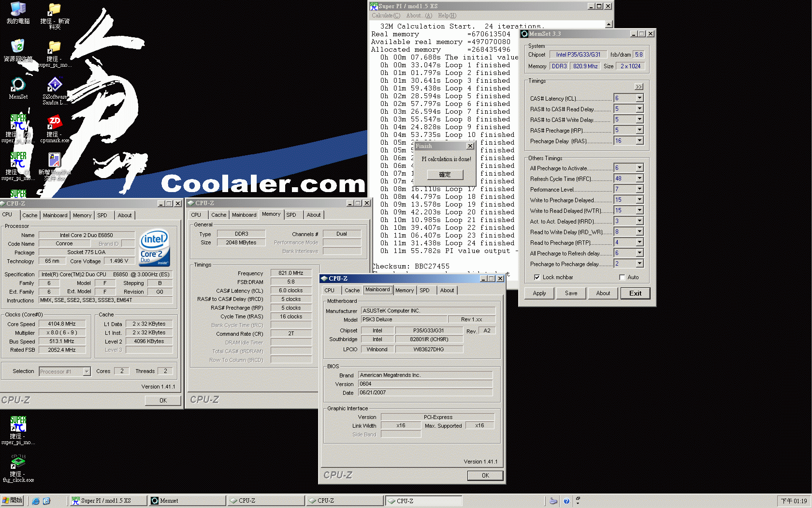Open the 資源回收筒 recycle bin icon
Image resolution: width=812 pixels, height=508 pixels.
click(x=18, y=50)
